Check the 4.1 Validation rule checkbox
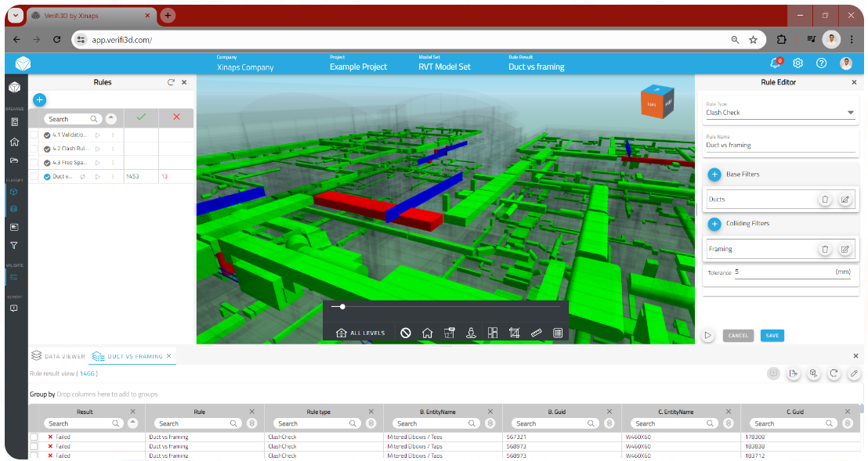The image size is (868, 461). (x=34, y=135)
